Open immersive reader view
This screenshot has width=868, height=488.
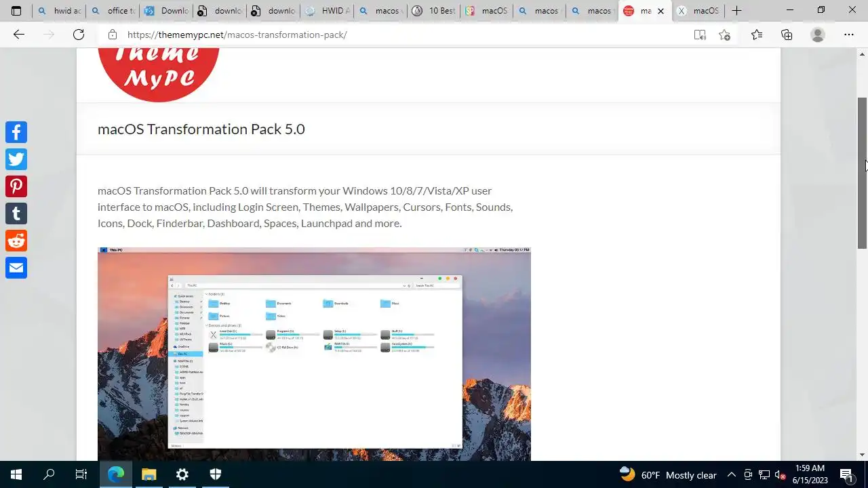700,35
